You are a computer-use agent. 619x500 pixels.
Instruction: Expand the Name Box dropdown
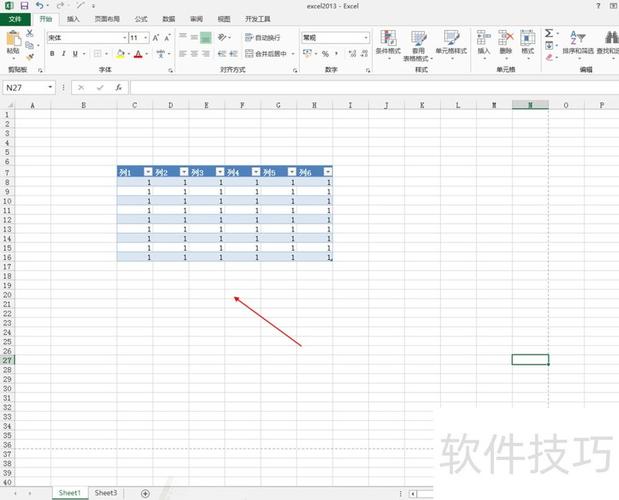pyautogui.click(x=50, y=87)
